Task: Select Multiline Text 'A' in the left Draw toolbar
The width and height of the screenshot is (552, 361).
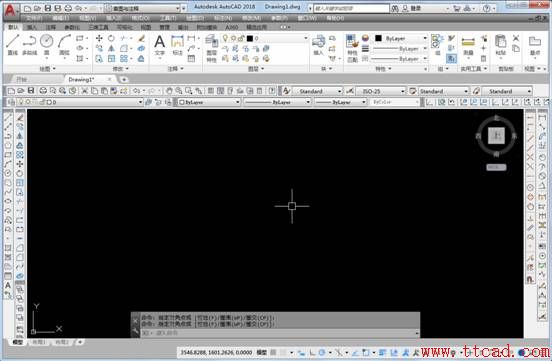Action: click(8, 285)
